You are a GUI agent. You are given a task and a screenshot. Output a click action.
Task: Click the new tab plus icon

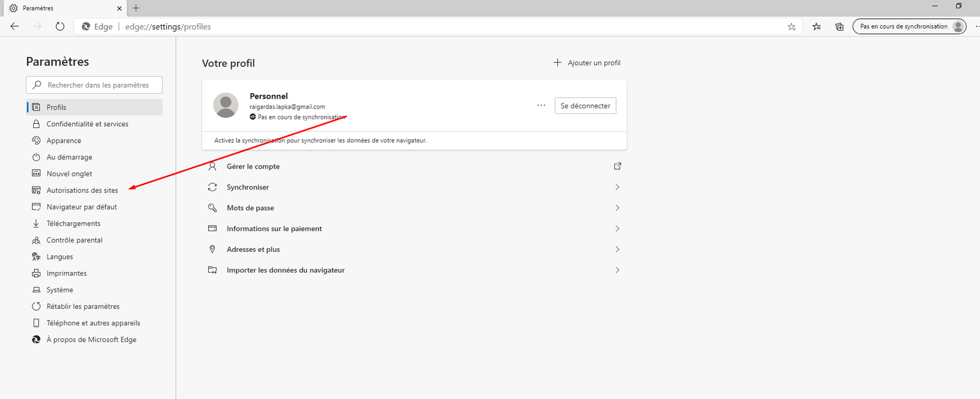(136, 8)
